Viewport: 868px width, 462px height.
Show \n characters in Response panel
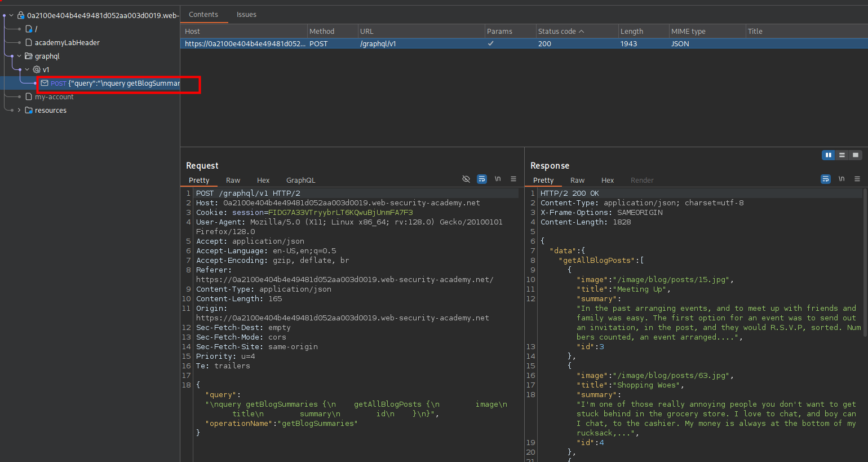[x=842, y=179]
